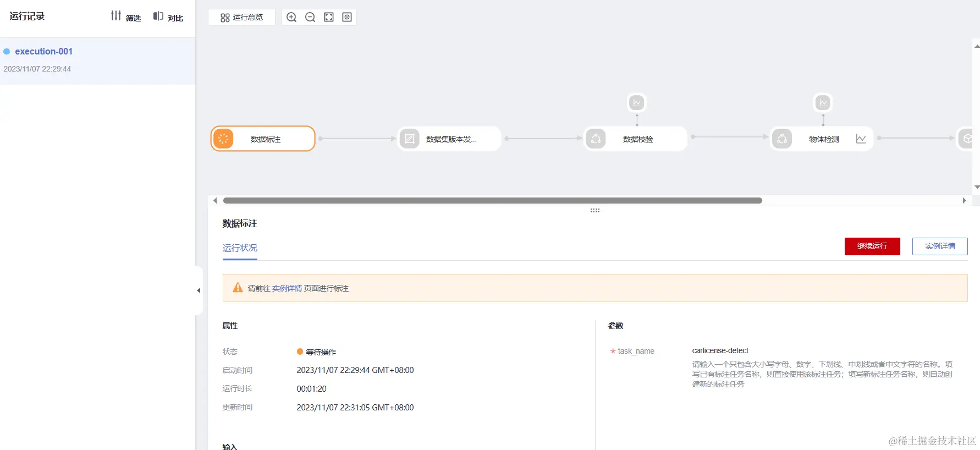Image resolution: width=980 pixels, height=450 pixels.
Task: Open metrics chart above 数据校验 node
Action: coord(637,102)
